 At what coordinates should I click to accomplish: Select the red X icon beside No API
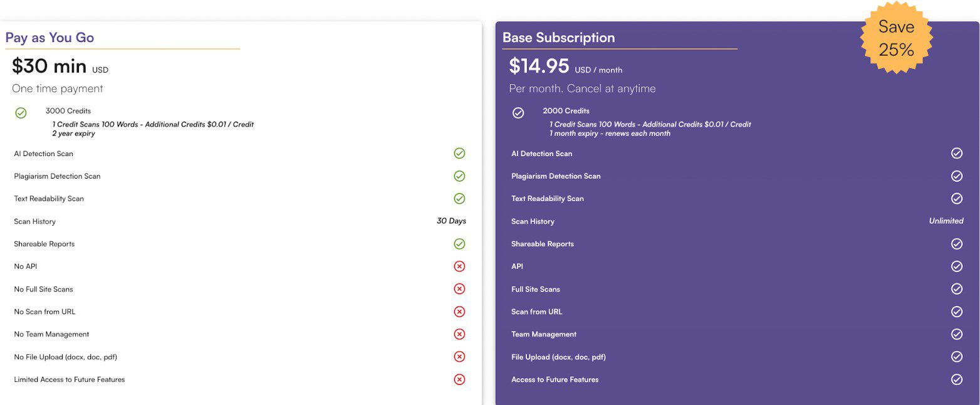[x=459, y=266]
